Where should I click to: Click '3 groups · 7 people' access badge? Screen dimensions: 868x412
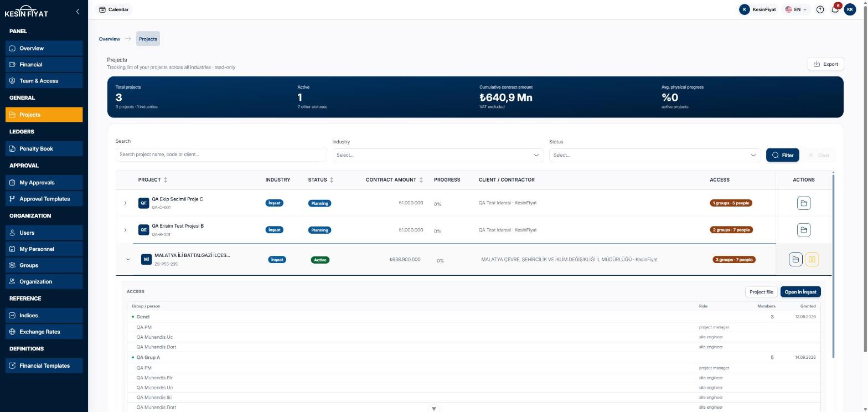733,260
